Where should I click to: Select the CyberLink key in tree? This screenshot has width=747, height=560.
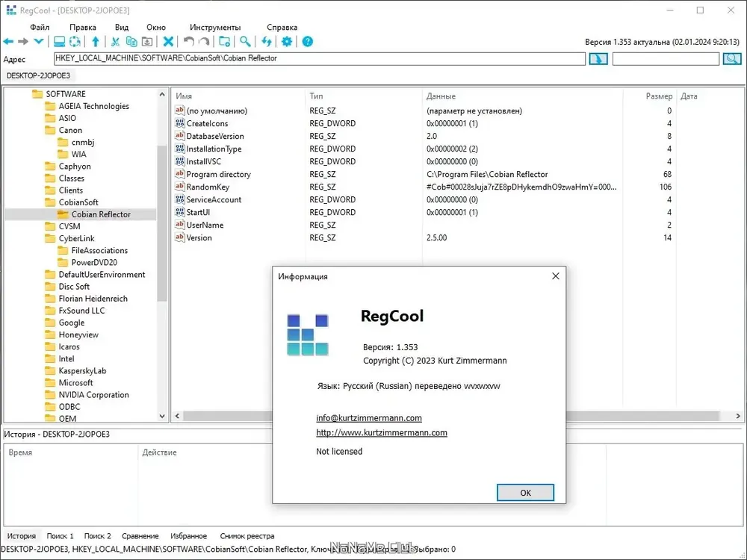click(x=76, y=239)
